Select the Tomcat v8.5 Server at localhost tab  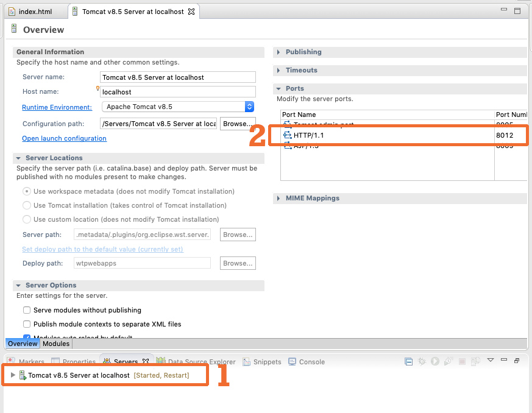[133, 12]
